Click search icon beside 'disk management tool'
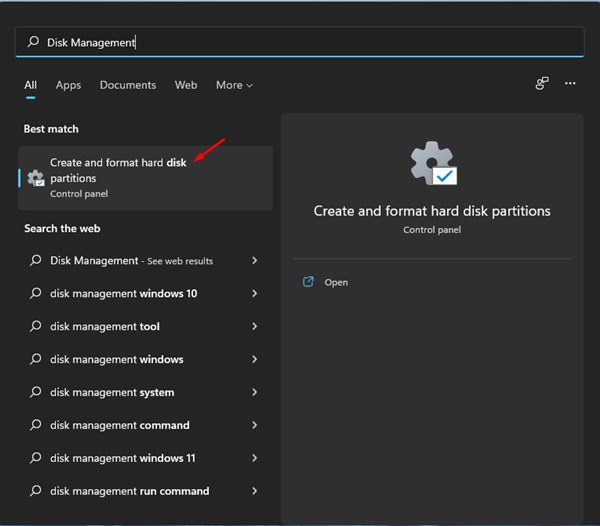600x526 pixels. coord(36,326)
